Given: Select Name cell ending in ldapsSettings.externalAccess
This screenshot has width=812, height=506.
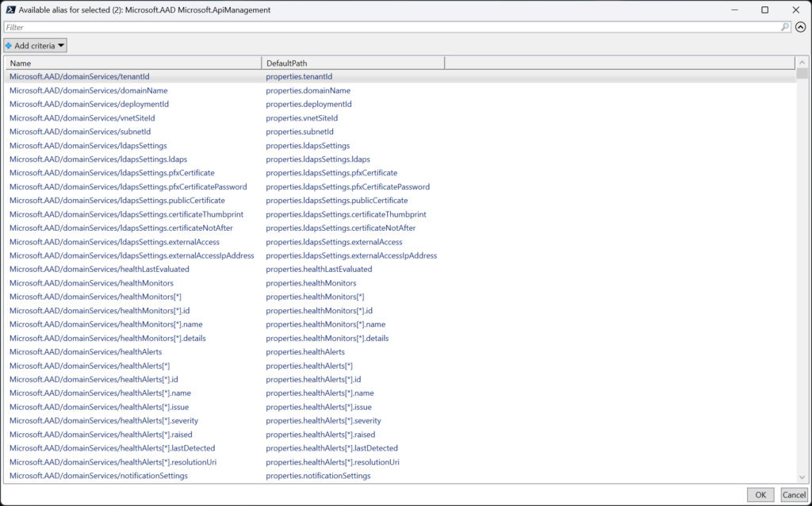Looking at the screenshot, I should 114,242.
